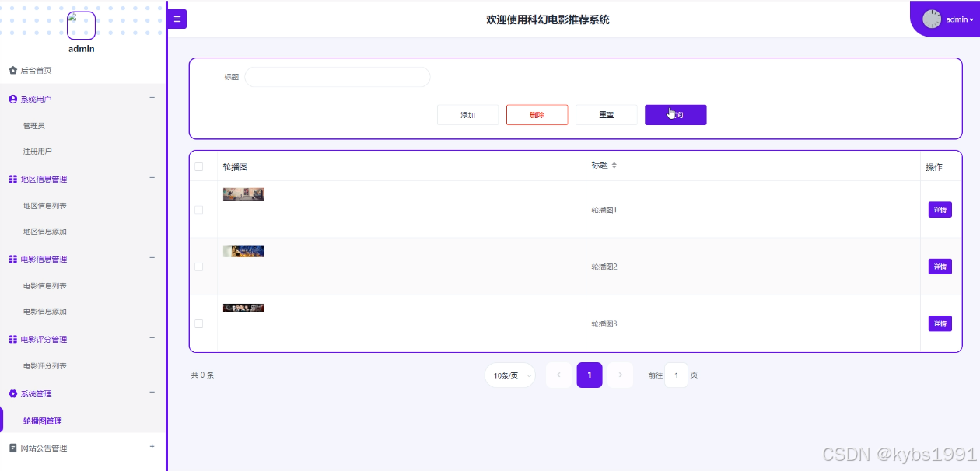
Task: Click the admin avatar in top right
Action: pos(932,19)
